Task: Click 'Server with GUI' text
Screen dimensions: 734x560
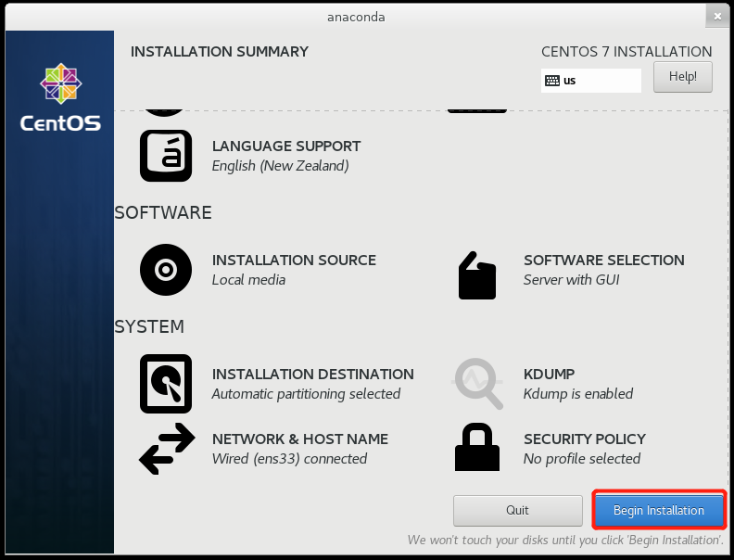Action: [571, 280]
